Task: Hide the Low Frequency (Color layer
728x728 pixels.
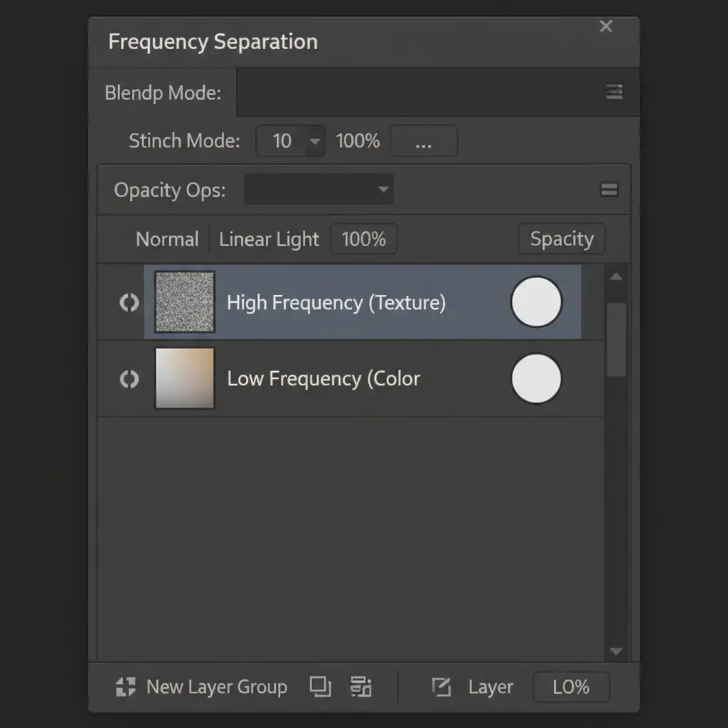Action: (x=129, y=379)
